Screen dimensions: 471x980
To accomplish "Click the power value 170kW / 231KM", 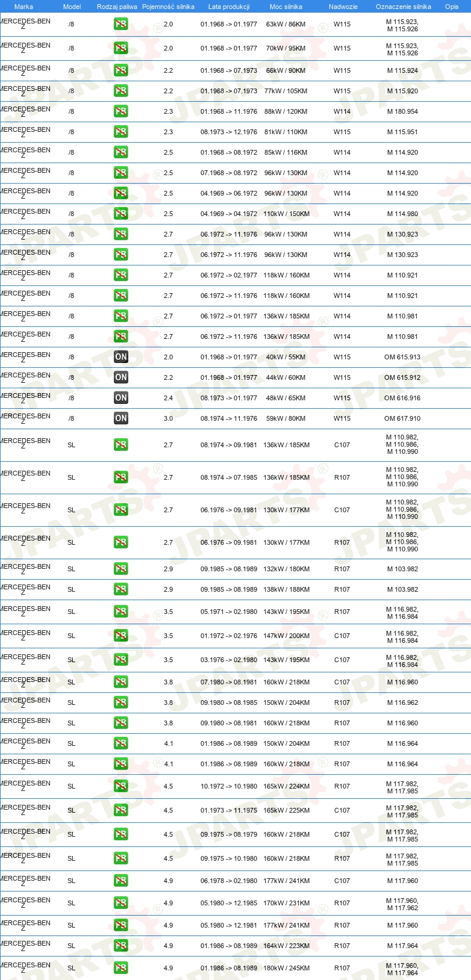I will tap(286, 904).
